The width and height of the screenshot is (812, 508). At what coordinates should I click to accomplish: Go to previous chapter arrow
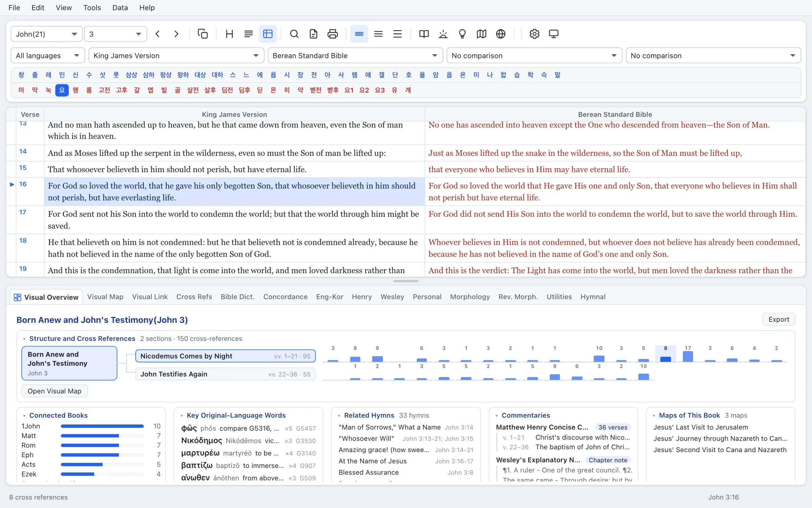tap(157, 34)
